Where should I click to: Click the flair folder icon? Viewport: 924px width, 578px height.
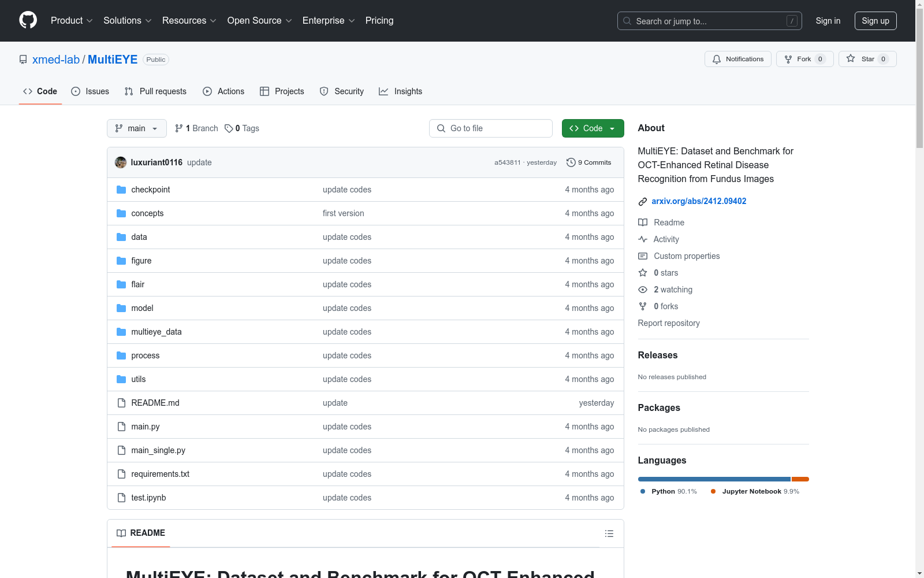(x=121, y=284)
